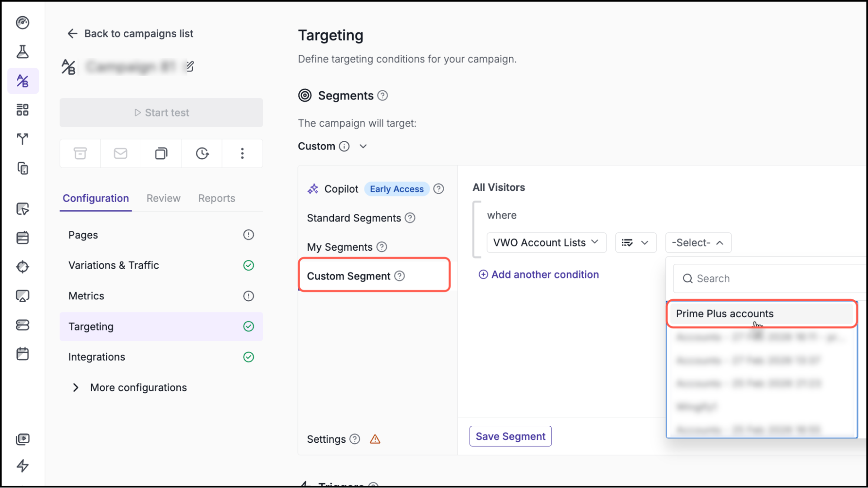Collapse the -Select- list dropdown

click(x=698, y=242)
